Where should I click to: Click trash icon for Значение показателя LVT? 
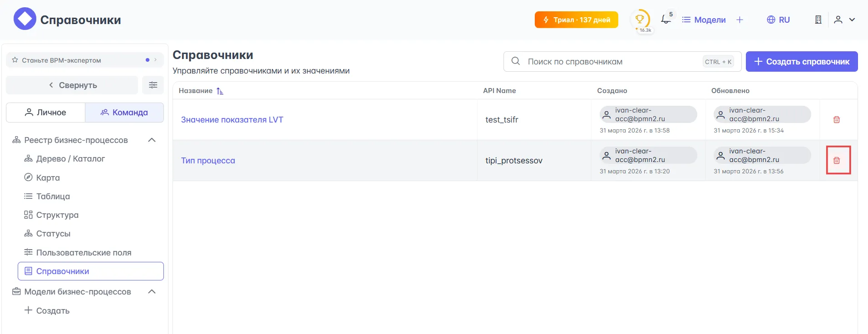pos(836,119)
